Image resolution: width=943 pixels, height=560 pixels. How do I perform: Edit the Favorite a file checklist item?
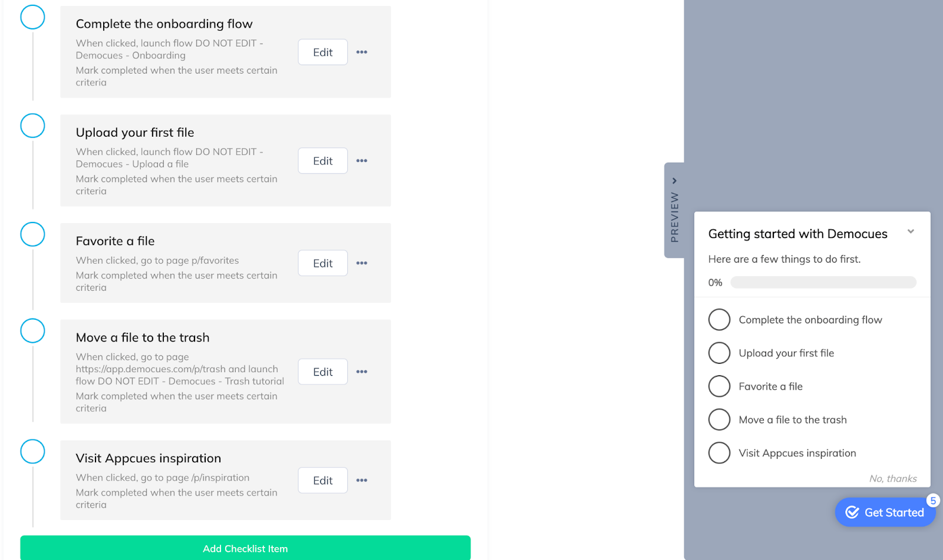tap(322, 263)
